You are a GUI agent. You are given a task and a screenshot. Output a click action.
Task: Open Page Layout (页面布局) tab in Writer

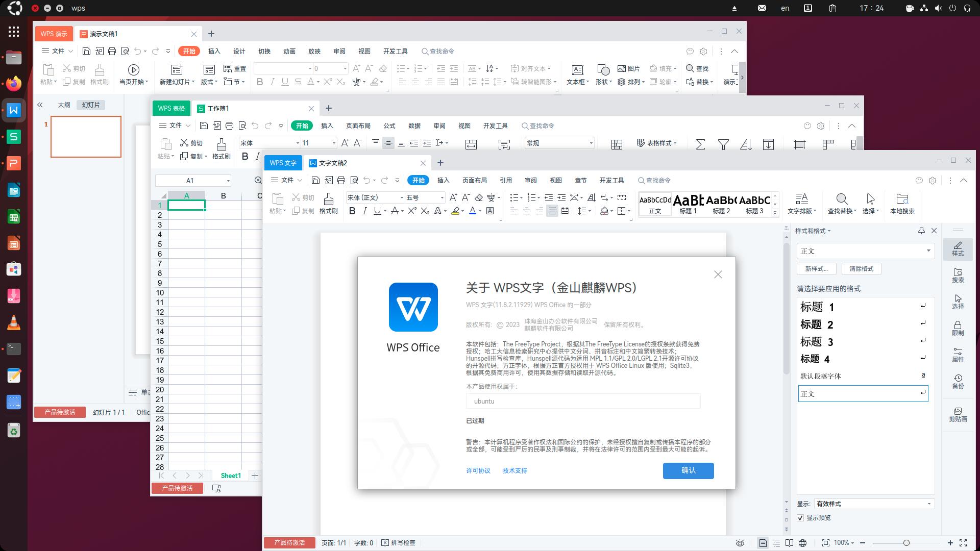(x=474, y=180)
